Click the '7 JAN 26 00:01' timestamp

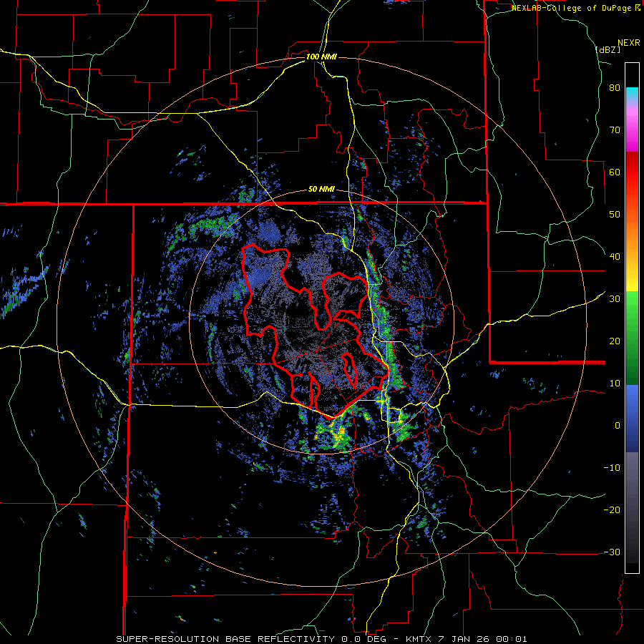[x=484, y=639]
